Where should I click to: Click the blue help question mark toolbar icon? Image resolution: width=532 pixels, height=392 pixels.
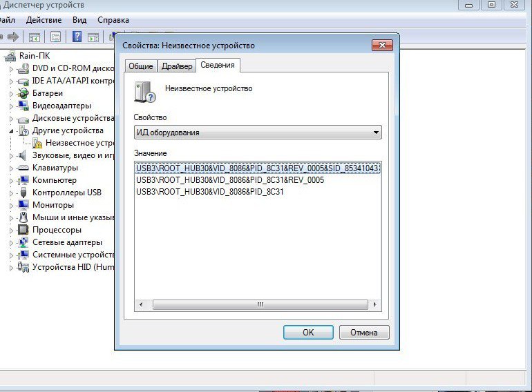(77, 37)
